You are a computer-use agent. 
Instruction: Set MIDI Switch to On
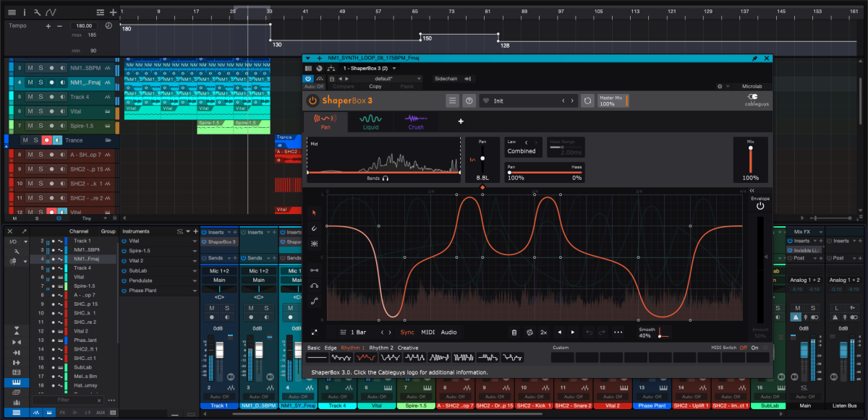click(756, 348)
